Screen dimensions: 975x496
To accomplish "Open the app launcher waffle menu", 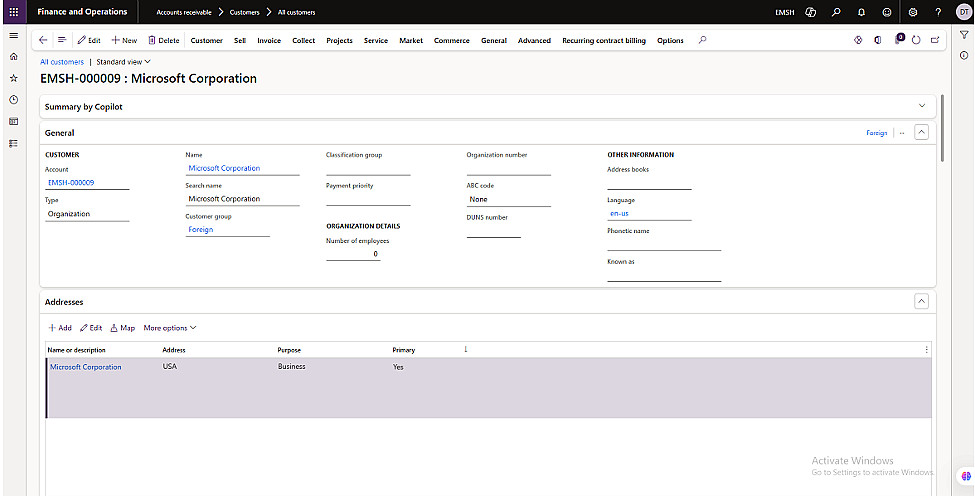I will [14, 12].
